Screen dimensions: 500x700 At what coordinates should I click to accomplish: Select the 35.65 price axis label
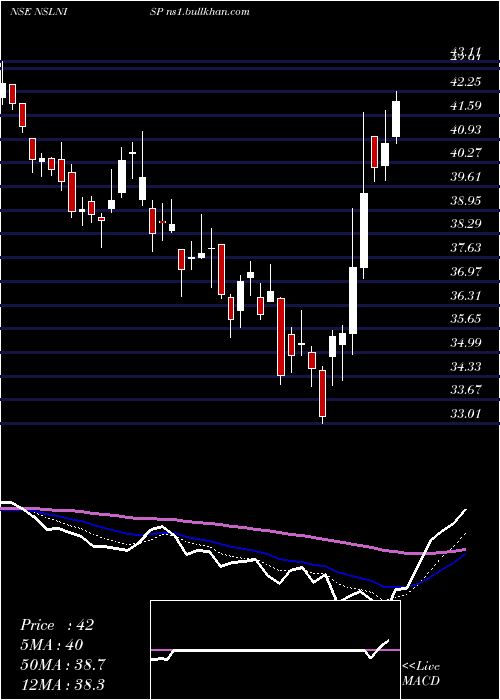tap(466, 319)
